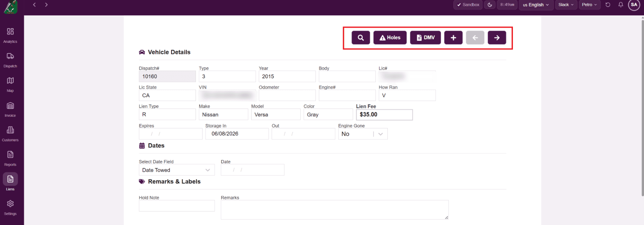Click the Engine# input field
Image resolution: width=644 pixels, height=225 pixels.
[347, 95]
